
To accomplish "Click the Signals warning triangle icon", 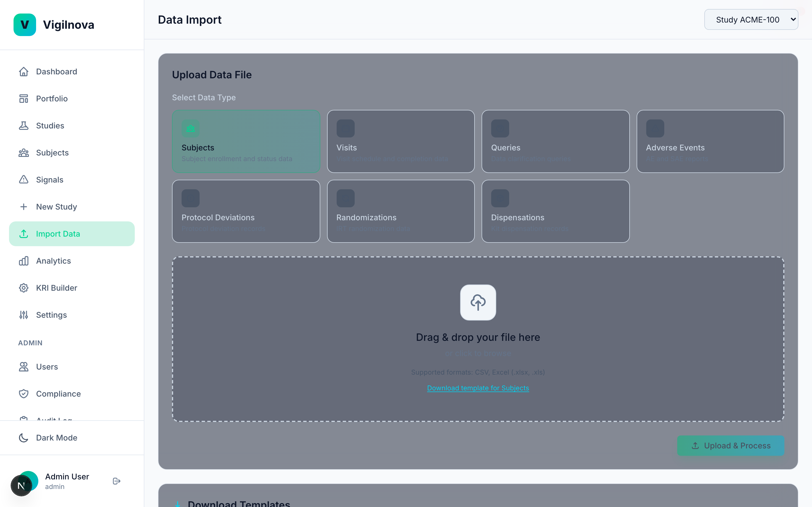I will pyautogui.click(x=23, y=179).
